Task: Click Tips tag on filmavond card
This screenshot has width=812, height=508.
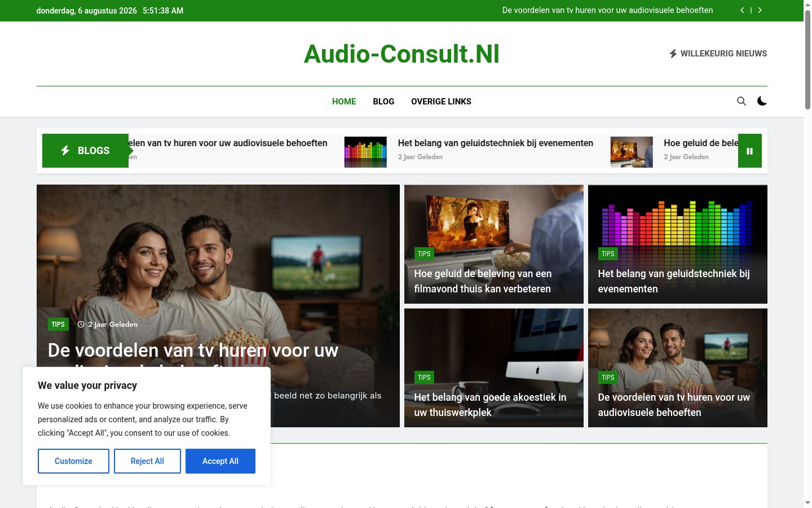Action: tap(424, 254)
